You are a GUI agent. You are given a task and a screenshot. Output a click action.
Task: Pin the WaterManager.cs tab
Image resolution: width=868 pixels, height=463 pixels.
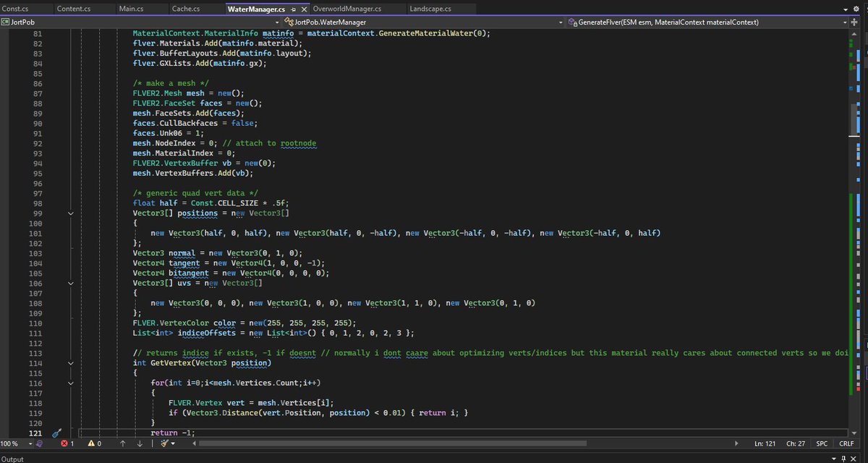click(294, 9)
